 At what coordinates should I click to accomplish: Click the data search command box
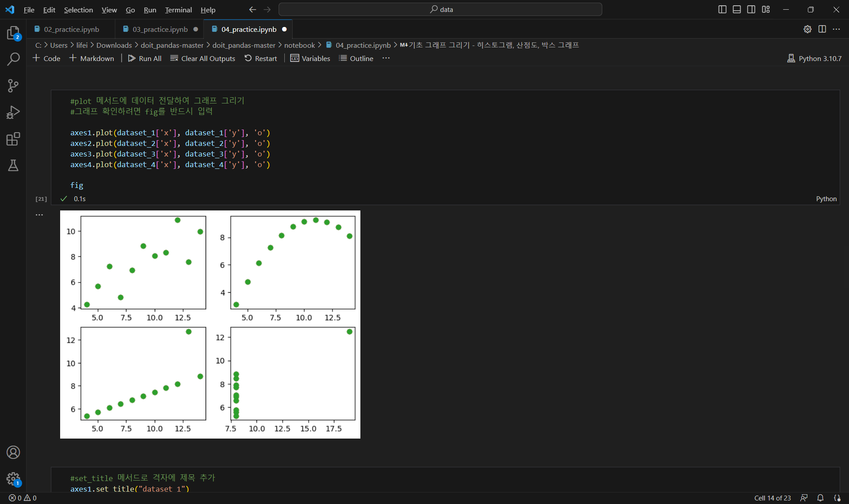point(440,9)
